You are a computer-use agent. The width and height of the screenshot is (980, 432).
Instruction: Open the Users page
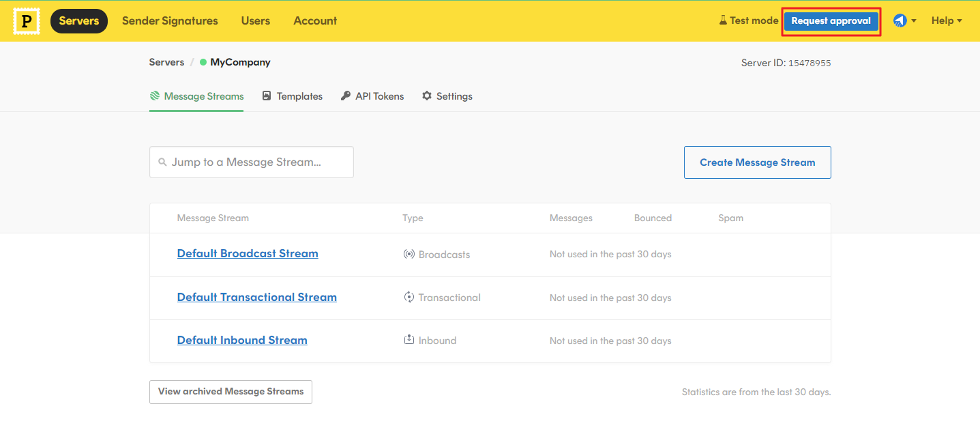(256, 21)
